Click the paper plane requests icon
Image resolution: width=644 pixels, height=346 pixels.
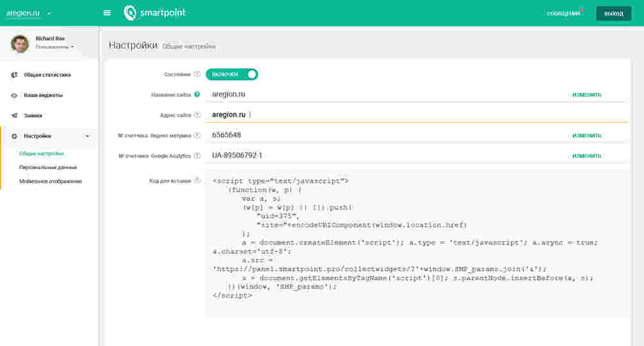pyautogui.click(x=14, y=115)
